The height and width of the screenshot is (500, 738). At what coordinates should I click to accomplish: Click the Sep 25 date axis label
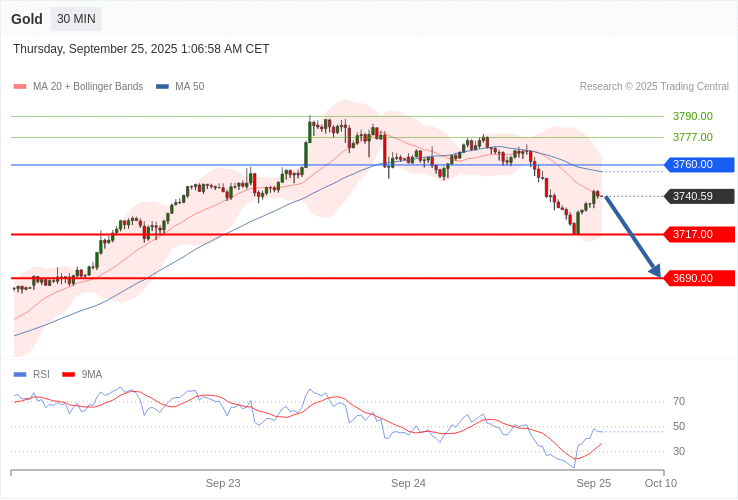click(593, 483)
